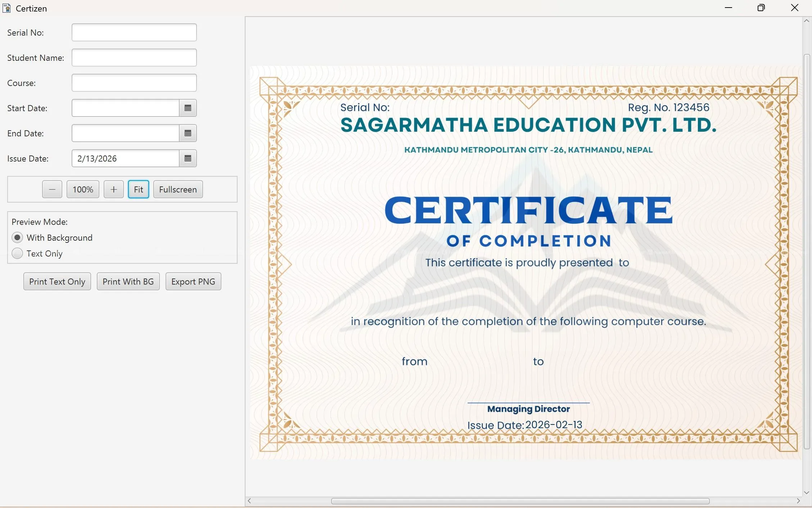Focus the Student Name text field
The width and height of the screenshot is (812, 508).
coord(134,58)
